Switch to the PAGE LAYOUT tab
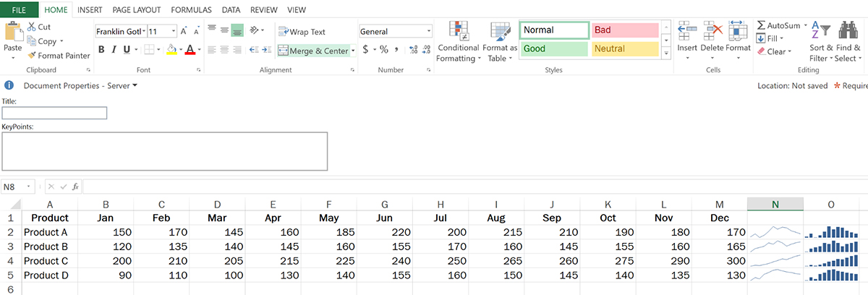The width and height of the screenshot is (868, 295). point(137,10)
